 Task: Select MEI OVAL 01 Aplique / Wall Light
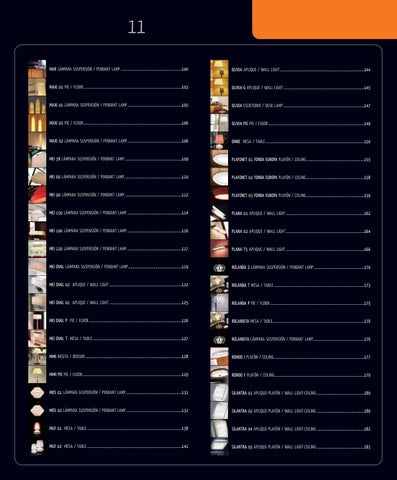(x=118, y=303)
